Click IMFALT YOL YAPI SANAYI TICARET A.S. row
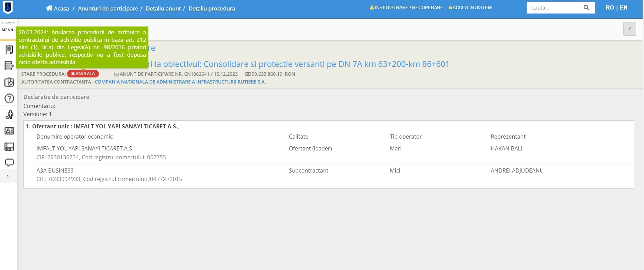The height and width of the screenshot is (270, 644). (85, 148)
